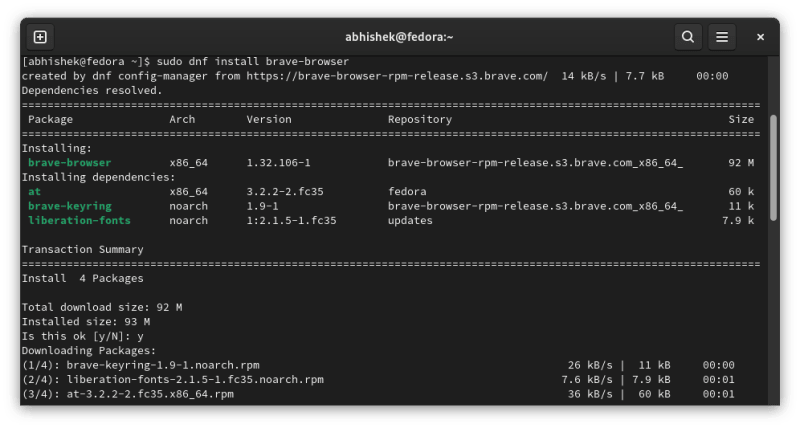Click the Version column header
This screenshot has width=800, height=428.
tap(268, 119)
